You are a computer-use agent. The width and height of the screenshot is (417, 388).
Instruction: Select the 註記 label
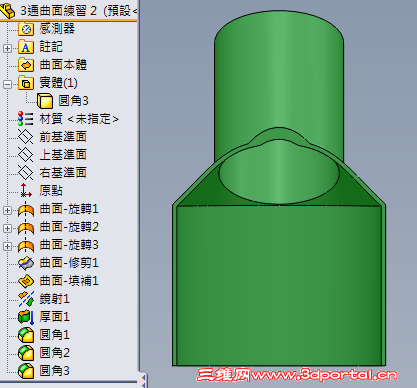coord(51,47)
